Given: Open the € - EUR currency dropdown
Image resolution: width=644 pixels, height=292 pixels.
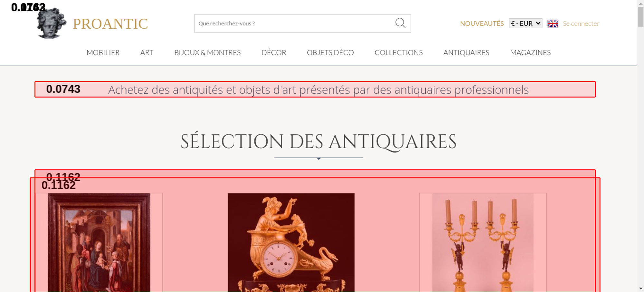Looking at the screenshot, I should pos(525,23).
